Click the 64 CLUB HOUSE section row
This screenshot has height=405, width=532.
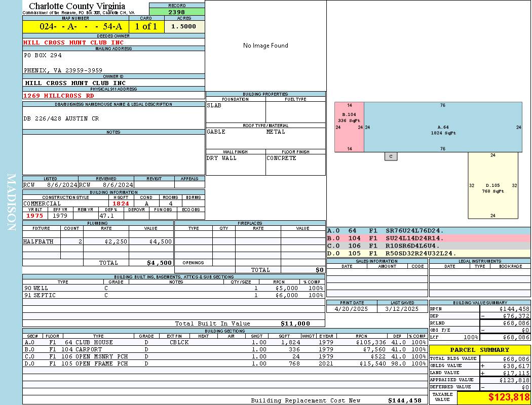pos(225,343)
